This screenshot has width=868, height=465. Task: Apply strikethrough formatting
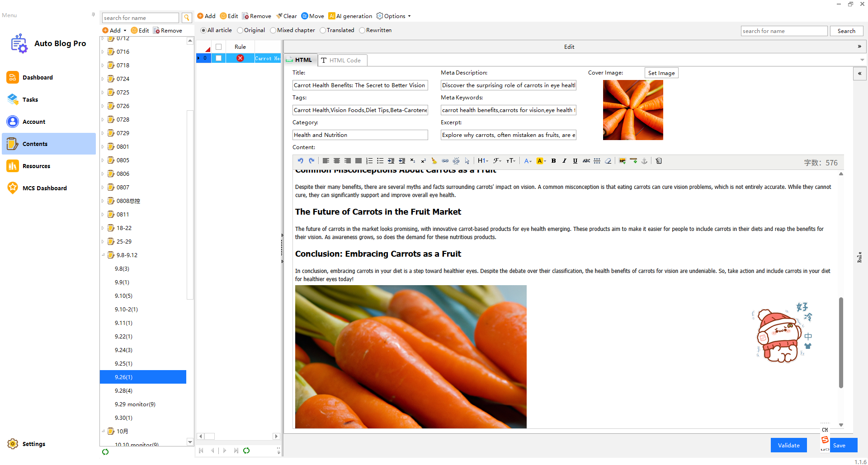pyautogui.click(x=586, y=161)
